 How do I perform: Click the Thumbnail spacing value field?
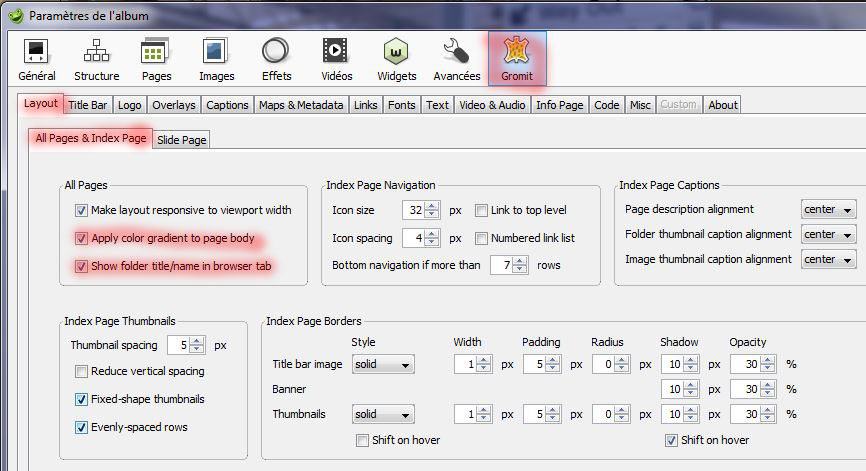coord(179,345)
